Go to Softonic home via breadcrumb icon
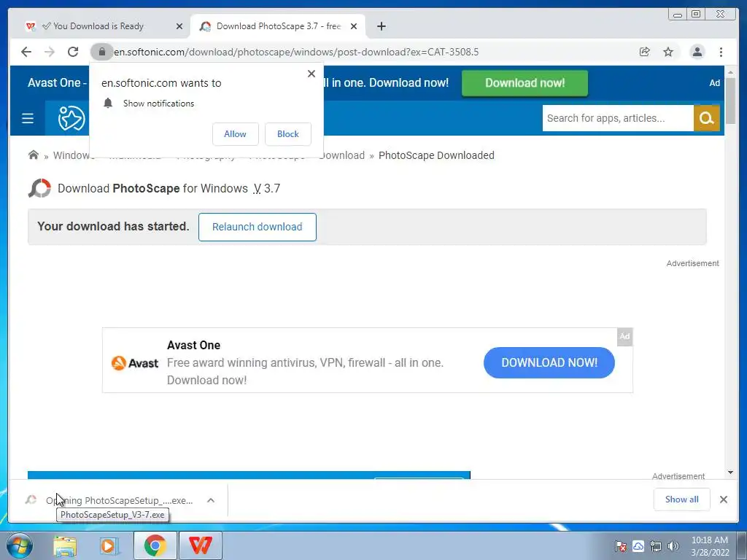 [34, 155]
